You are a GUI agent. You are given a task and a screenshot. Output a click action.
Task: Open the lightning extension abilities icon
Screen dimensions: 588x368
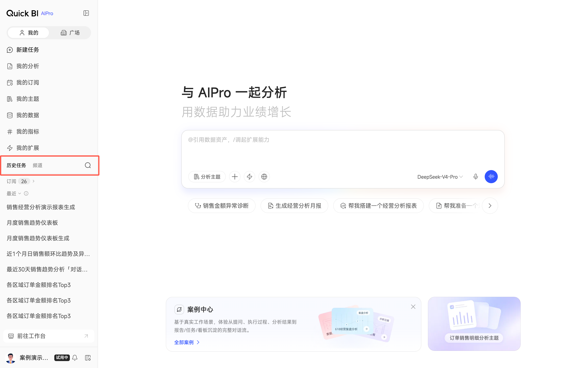[x=249, y=177]
